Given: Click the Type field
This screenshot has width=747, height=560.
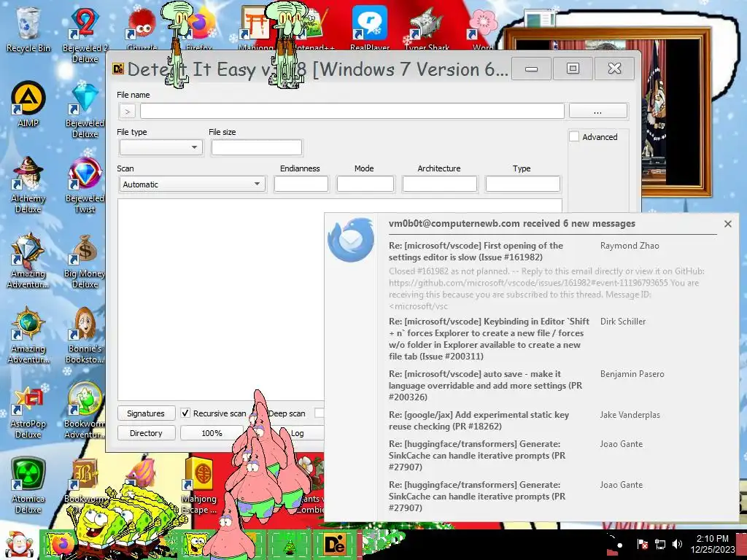Looking at the screenshot, I should point(522,184).
